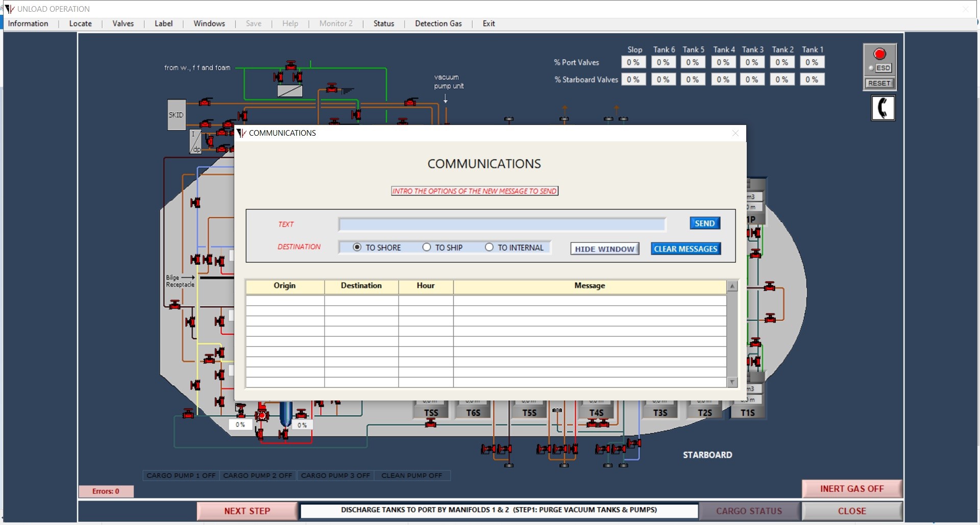This screenshot has width=980, height=525.
Task: Open the Valves menu
Action: [x=123, y=23]
